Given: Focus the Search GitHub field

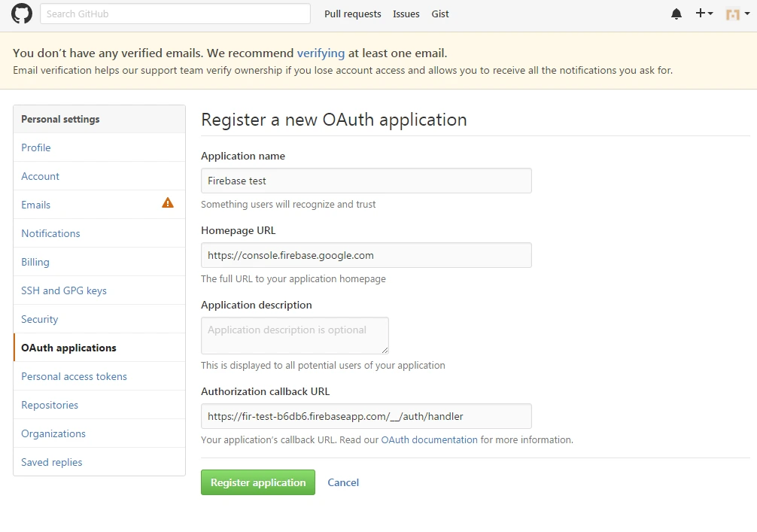Looking at the screenshot, I should pos(175,14).
